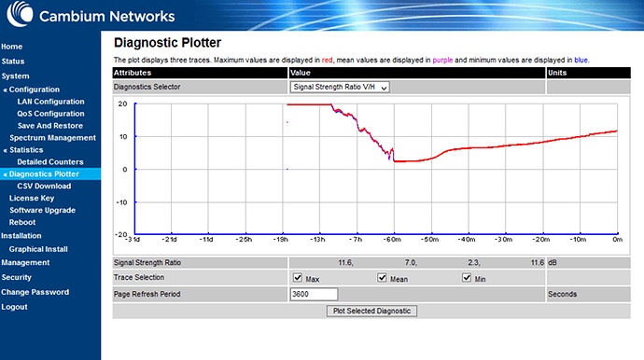Screen dimensions: 644x360
Task: Click the word 'purple' in description
Action: (442, 60)
